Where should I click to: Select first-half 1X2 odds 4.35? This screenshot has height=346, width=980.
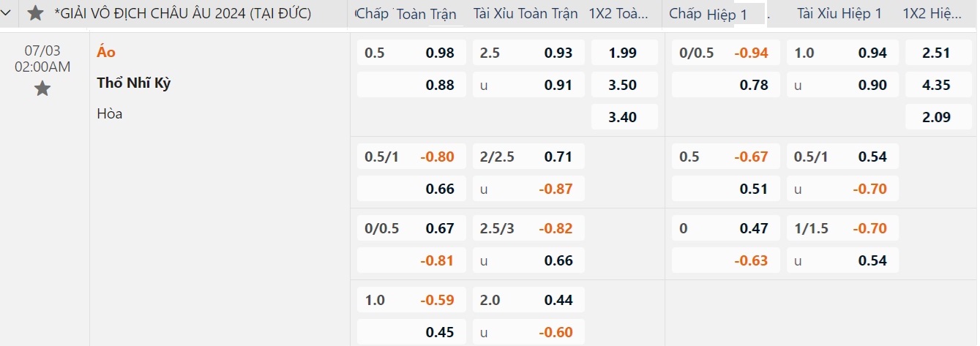[937, 85]
